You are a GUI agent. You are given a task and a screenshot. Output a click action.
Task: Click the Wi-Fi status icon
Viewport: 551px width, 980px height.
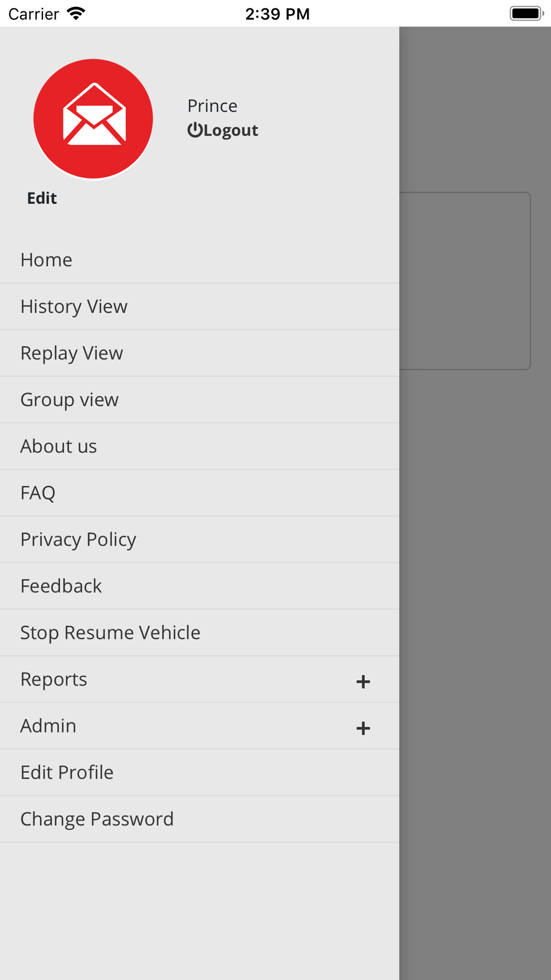coord(76,13)
